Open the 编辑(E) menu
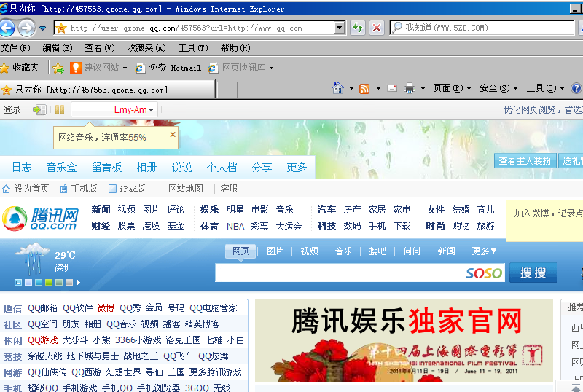This screenshot has width=583, height=392. tap(58, 48)
